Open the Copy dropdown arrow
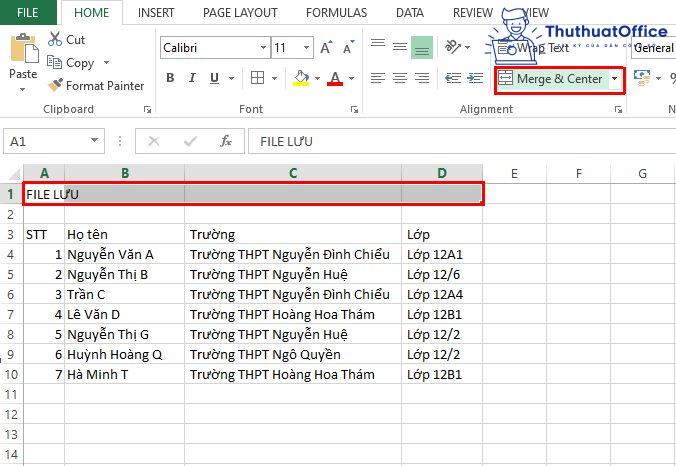Image resolution: width=676 pixels, height=466 pixels. [106, 63]
